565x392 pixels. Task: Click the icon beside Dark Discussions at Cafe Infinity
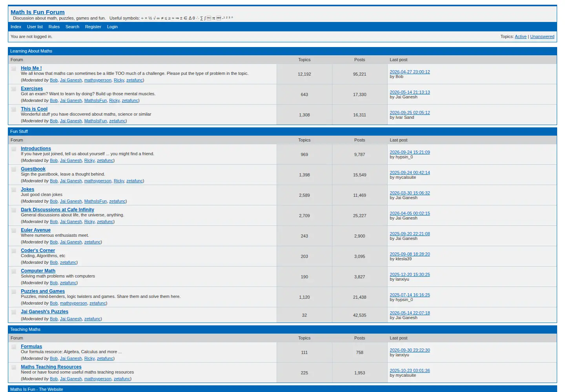[14, 210]
